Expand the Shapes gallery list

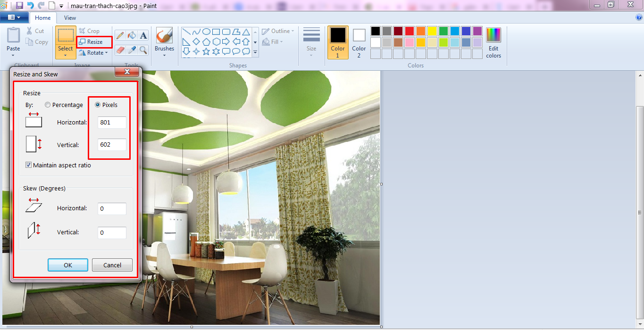(255, 52)
